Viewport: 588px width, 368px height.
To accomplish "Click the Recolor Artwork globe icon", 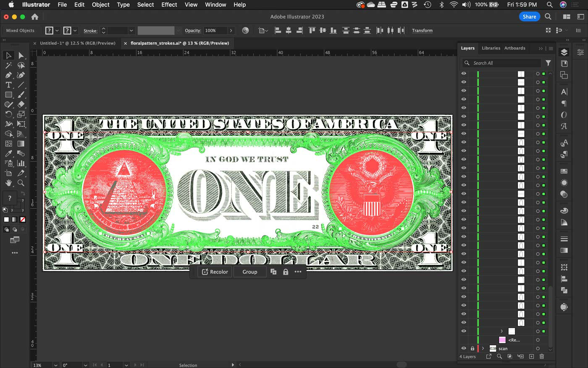I will (246, 30).
